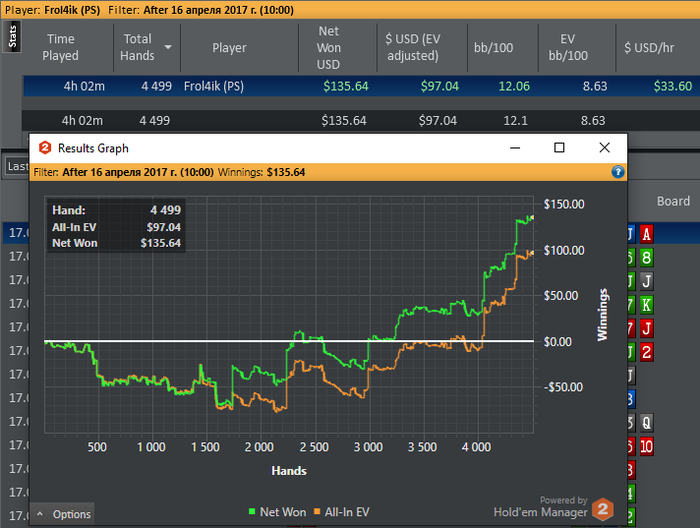This screenshot has width=700, height=528.
Task: Click the grey Queen card icon
Action: tap(646, 423)
